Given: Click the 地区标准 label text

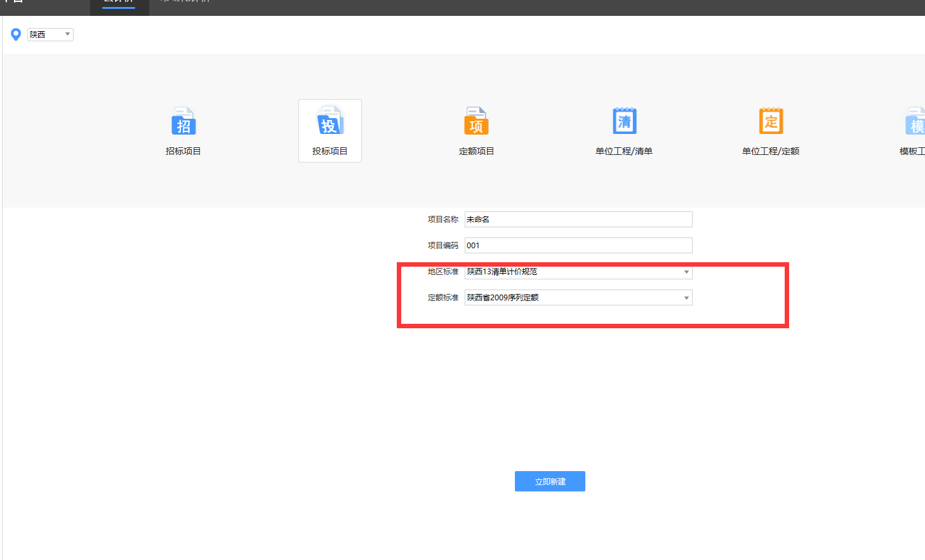Looking at the screenshot, I should pyautogui.click(x=443, y=271).
